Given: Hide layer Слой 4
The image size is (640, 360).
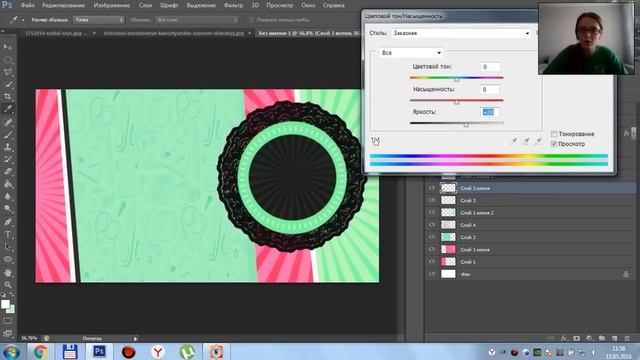Looking at the screenshot, I should coord(432,225).
